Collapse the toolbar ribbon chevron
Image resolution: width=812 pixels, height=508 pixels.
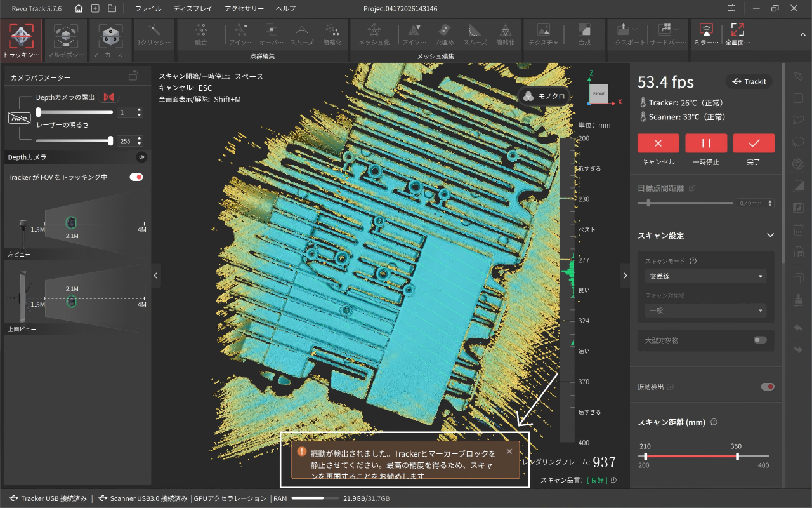click(x=802, y=35)
